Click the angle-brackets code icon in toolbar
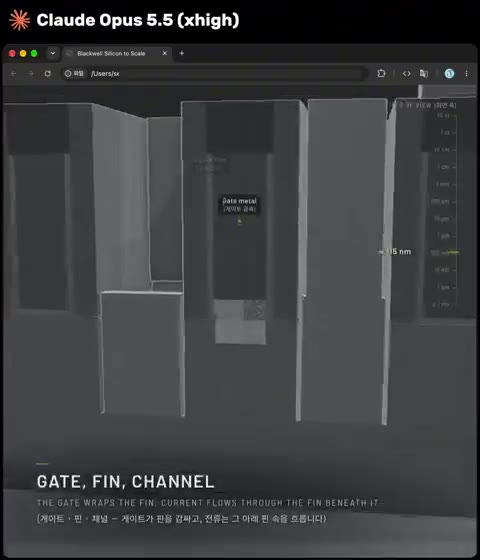 pos(406,74)
